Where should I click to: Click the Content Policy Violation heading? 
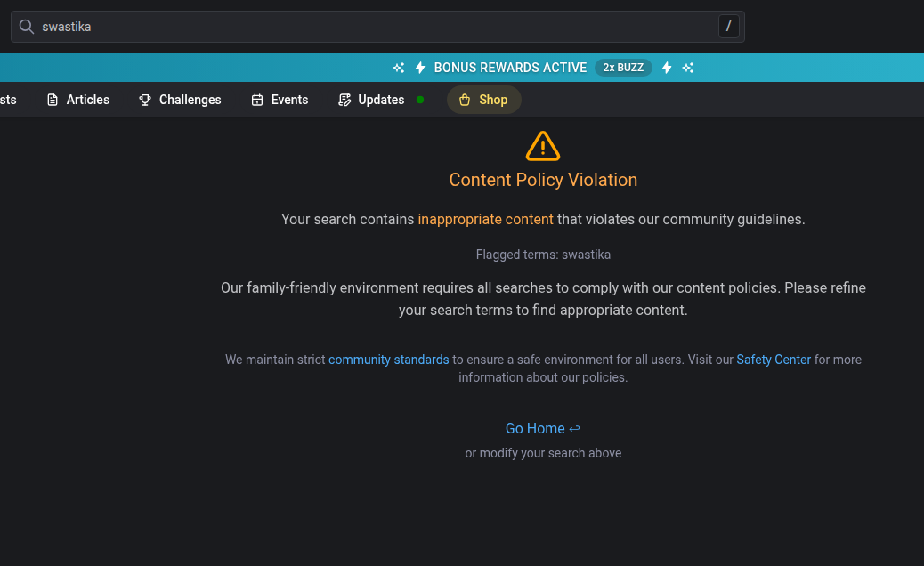(x=543, y=180)
